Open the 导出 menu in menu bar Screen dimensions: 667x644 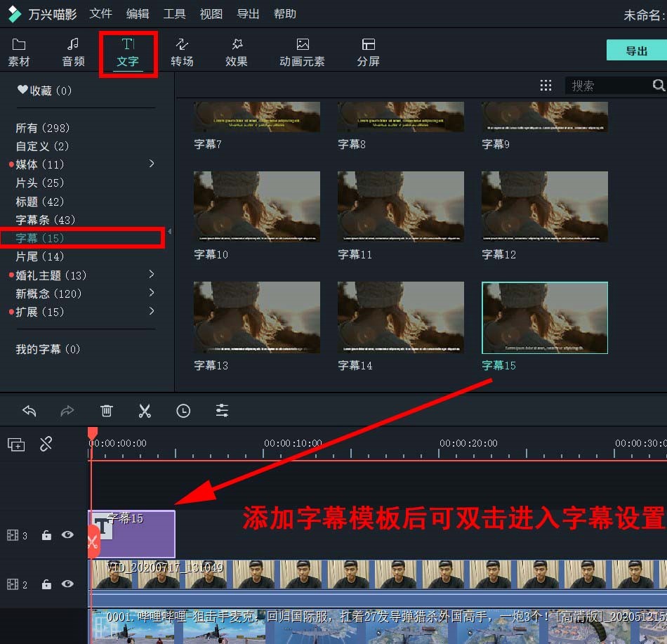click(248, 14)
